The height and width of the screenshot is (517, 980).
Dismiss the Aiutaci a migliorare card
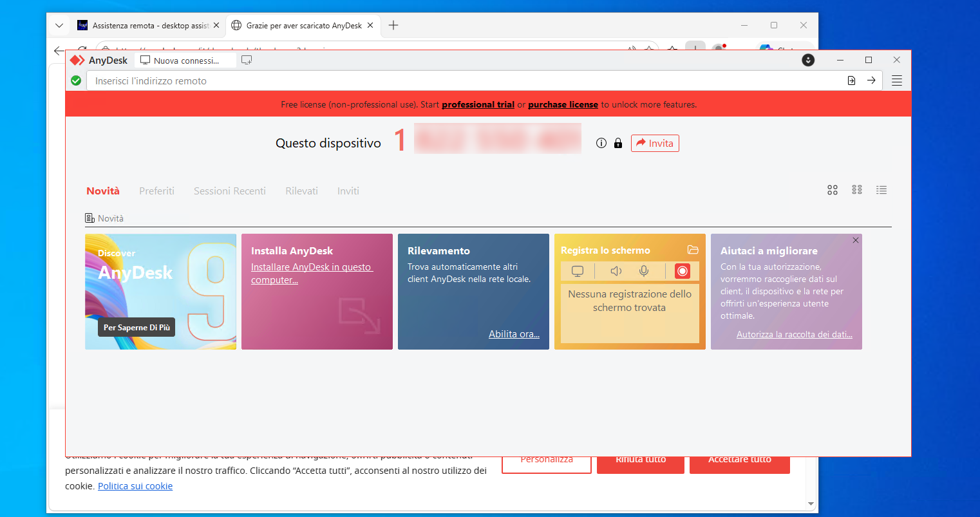(856, 240)
